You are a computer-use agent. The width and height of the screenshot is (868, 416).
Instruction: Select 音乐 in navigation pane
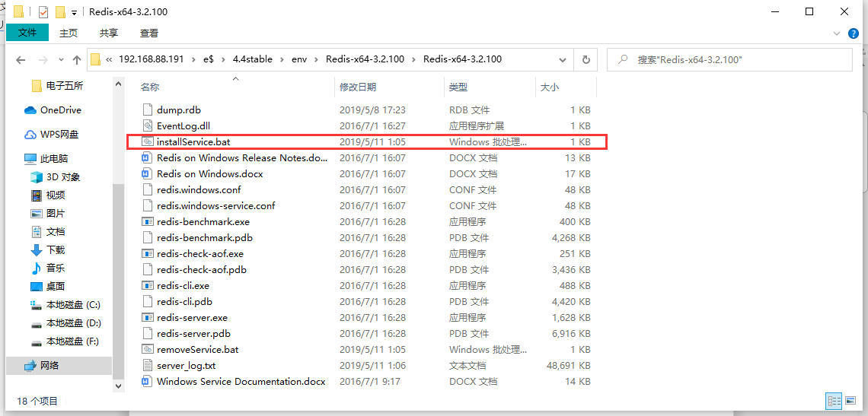[48, 268]
